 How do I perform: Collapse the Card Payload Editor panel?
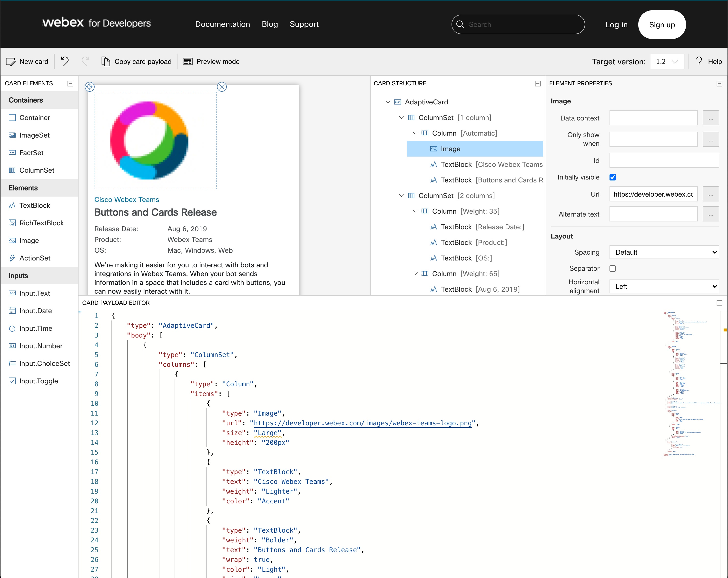tap(719, 303)
